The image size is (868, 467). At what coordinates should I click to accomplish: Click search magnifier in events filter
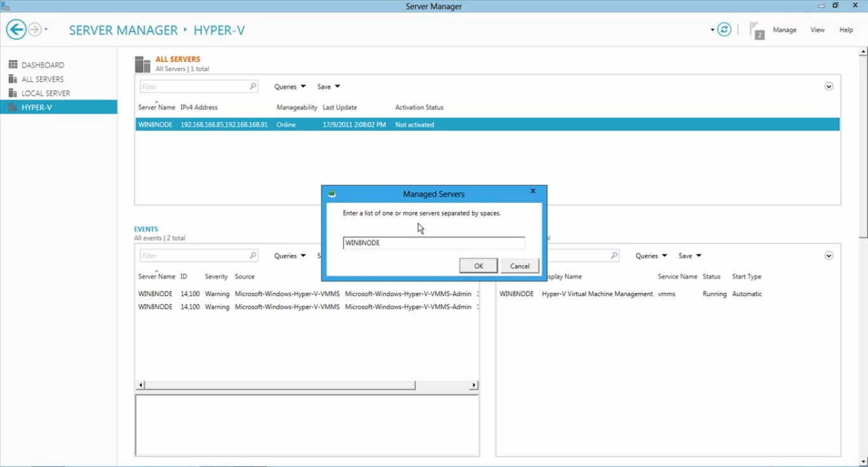click(x=253, y=255)
